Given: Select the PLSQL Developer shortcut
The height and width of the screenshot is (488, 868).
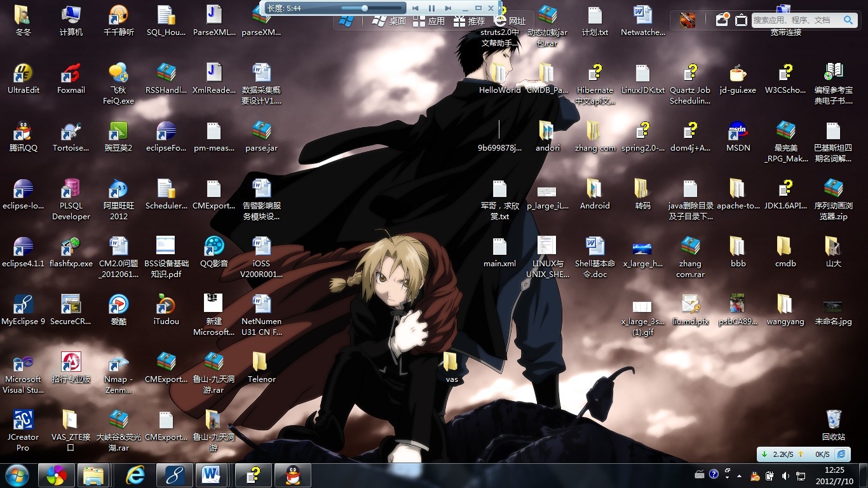Looking at the screenshot, I should click(71, 200).
